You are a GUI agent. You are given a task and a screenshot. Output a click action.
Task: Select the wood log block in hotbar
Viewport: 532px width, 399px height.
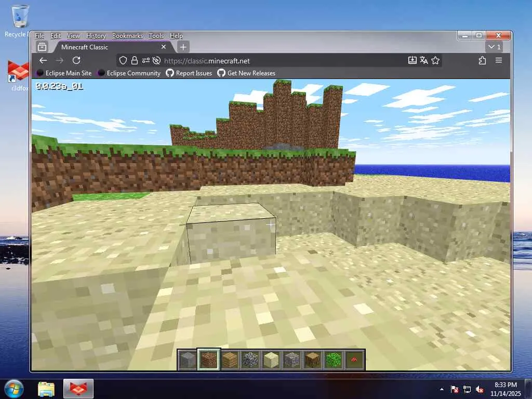coord(313,360)
